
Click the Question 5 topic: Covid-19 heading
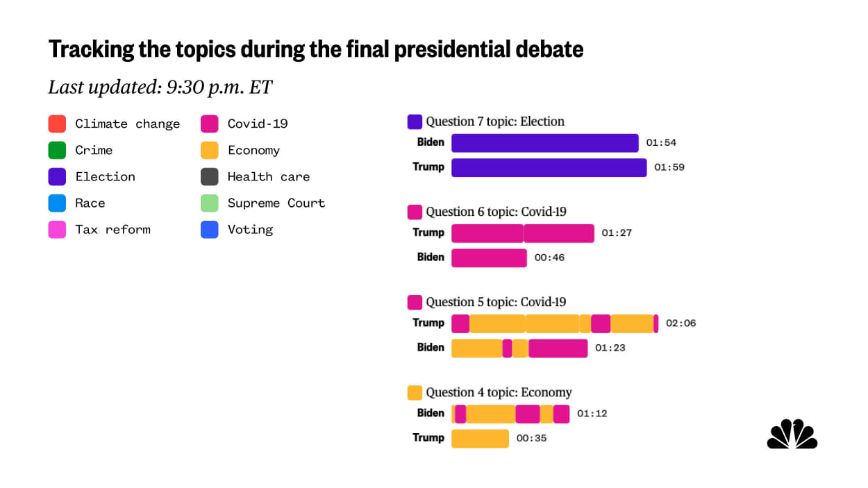[x=496, y=302]
